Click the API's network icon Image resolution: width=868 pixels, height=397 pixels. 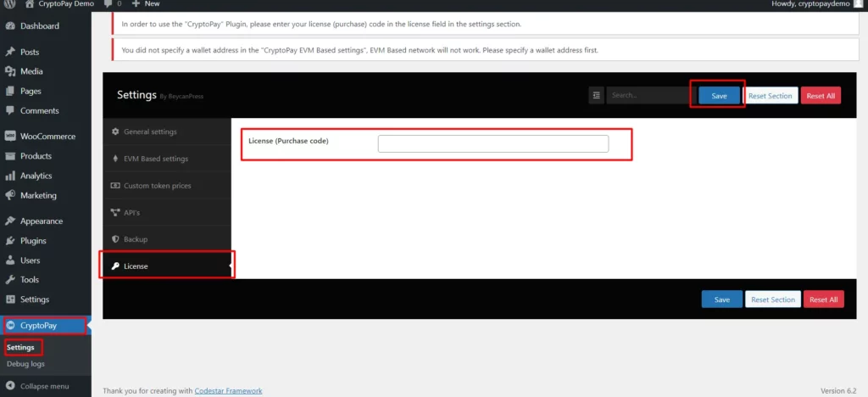point(115,213)
